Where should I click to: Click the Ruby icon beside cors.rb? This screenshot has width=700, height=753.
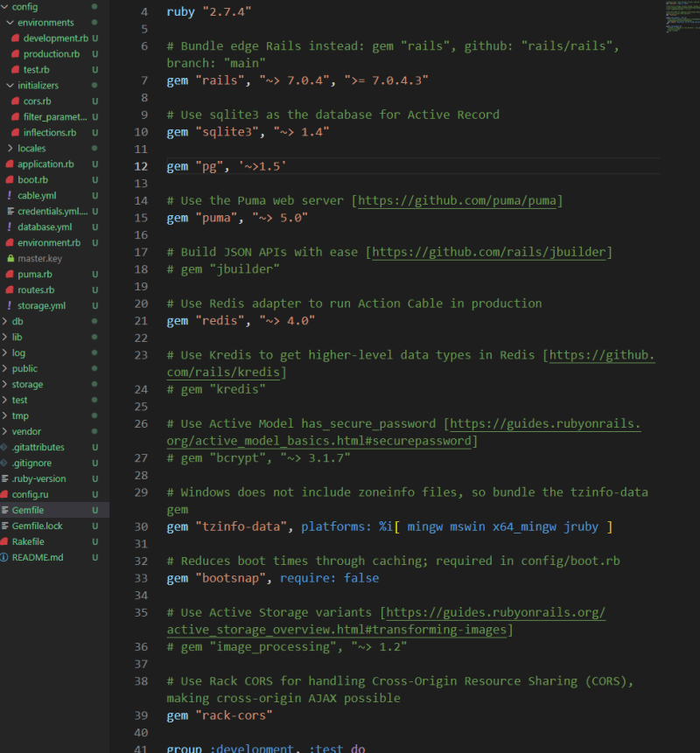point(16,101)
